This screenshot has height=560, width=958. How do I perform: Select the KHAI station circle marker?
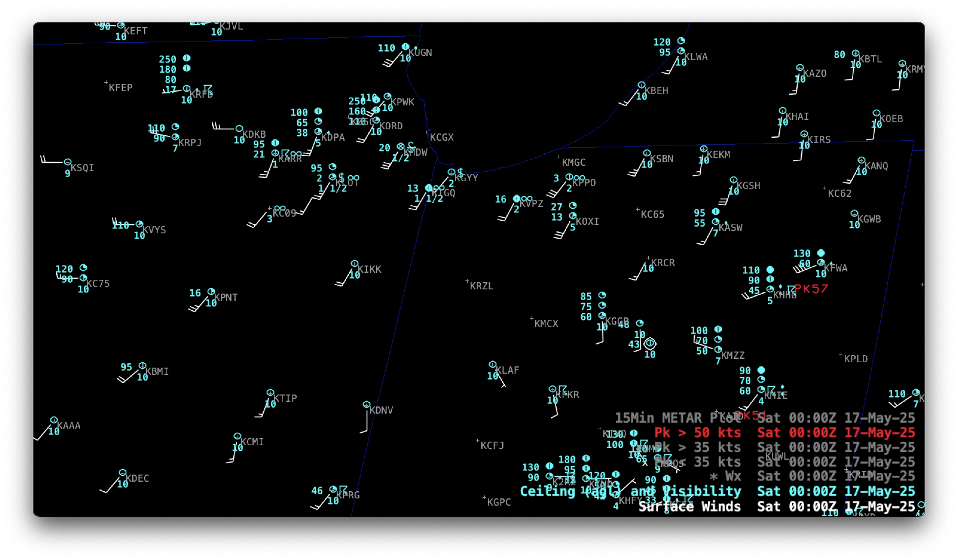(783, 111)
